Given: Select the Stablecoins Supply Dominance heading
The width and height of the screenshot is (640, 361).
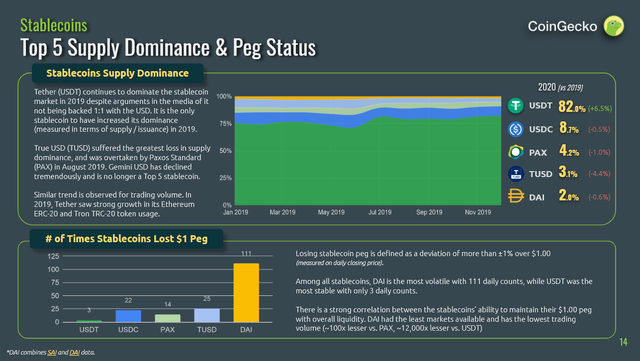Looking at the screenshot, I should pos(118,73).
